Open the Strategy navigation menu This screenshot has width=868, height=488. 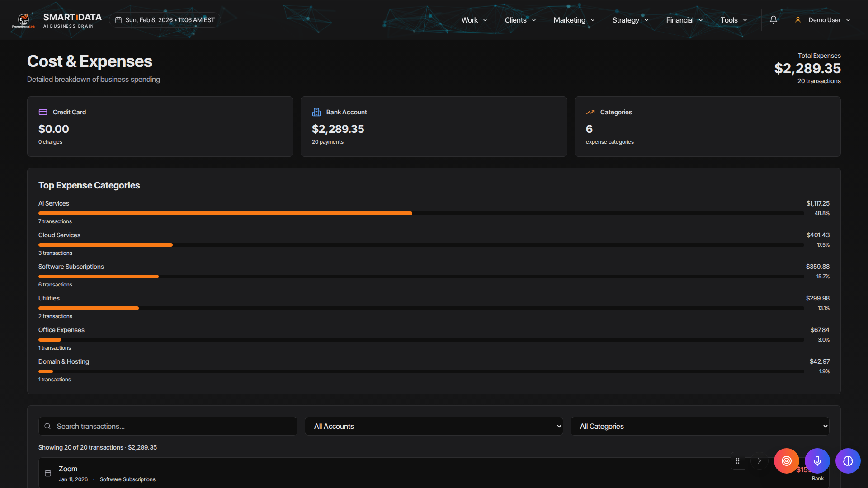pos(630,20)
